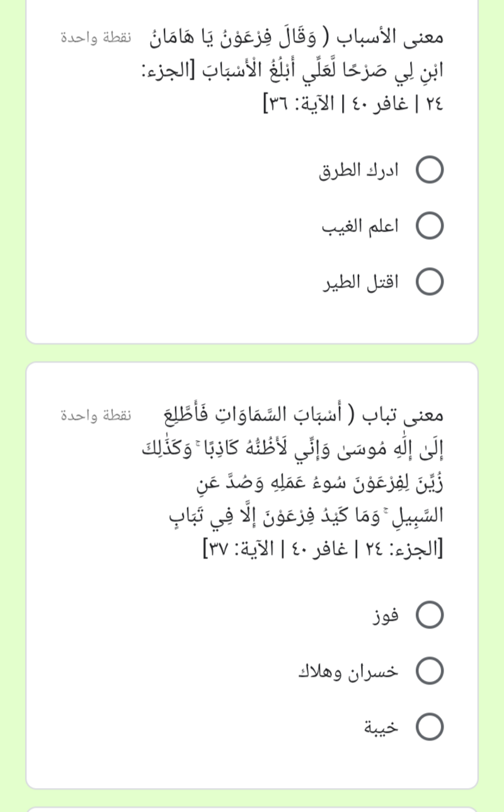Image resolution: width=504 pixels, height=812 pixels.
Task: Select the radio button for 'ادرك الطرق'
Action: (433, 169)
